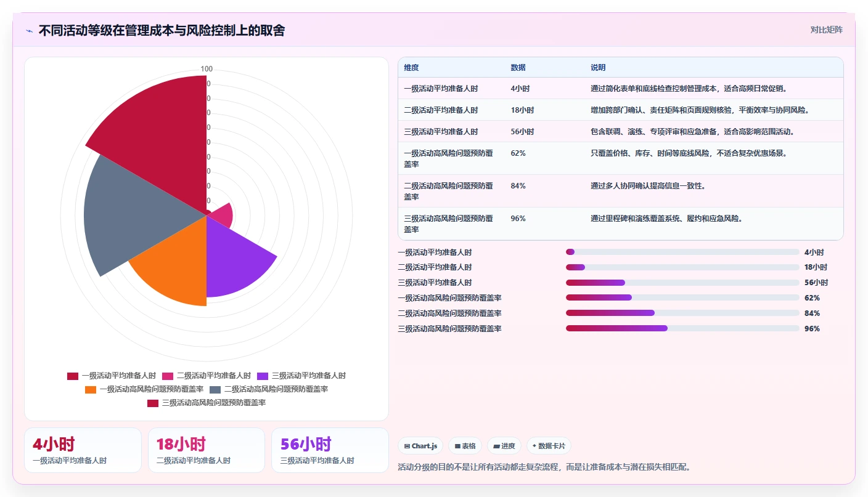
Task: Click the progress bar labeled 18小时
Action: pos(682,267)
